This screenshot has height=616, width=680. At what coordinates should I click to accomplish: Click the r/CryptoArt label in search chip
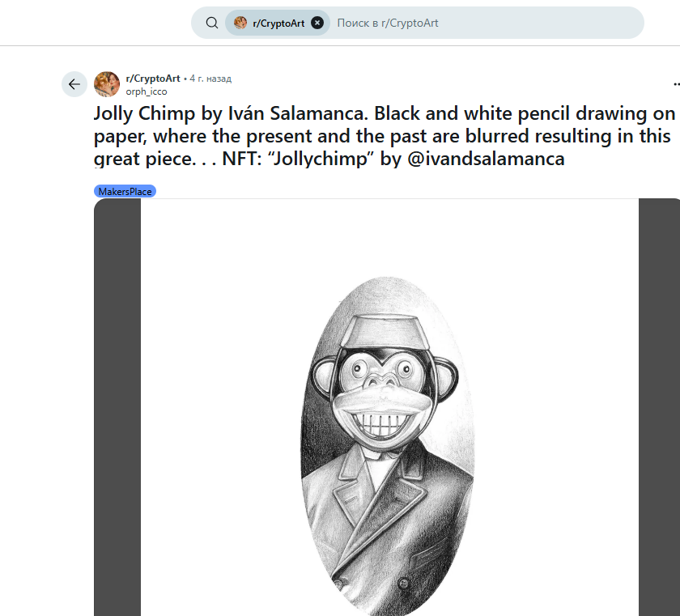click(278, 23)
